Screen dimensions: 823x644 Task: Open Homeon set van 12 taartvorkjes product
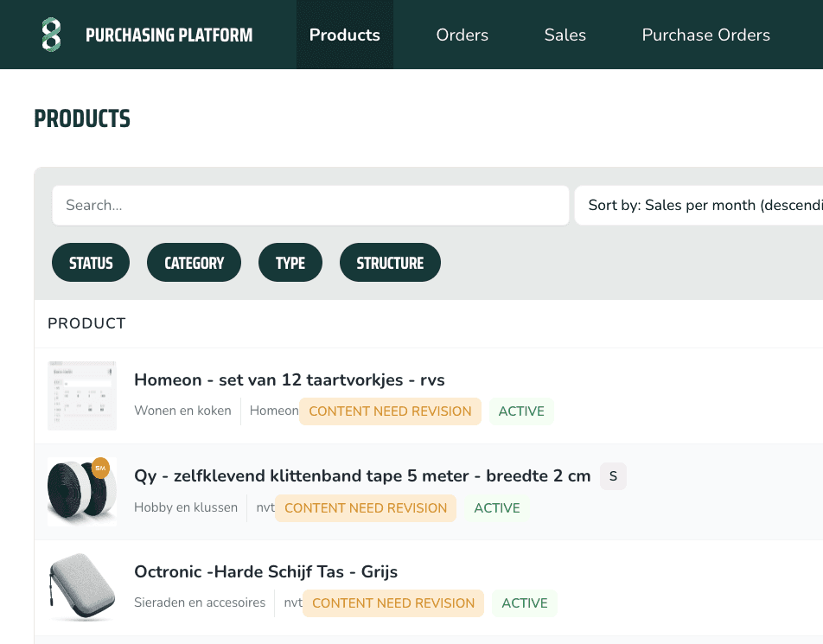coord(289,379)
